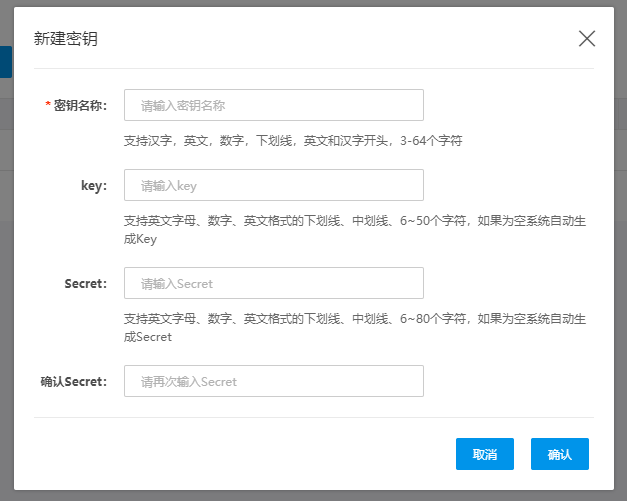Select the 请再次输入Secret confirmation field
Screen dimensions: 627x501
click(x=273, y=381)
